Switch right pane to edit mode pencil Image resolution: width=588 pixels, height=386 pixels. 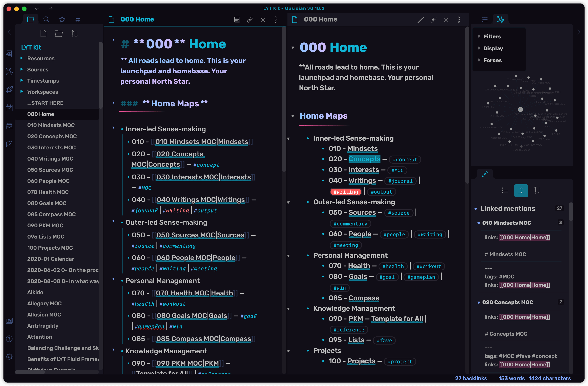tap(420, 20)
